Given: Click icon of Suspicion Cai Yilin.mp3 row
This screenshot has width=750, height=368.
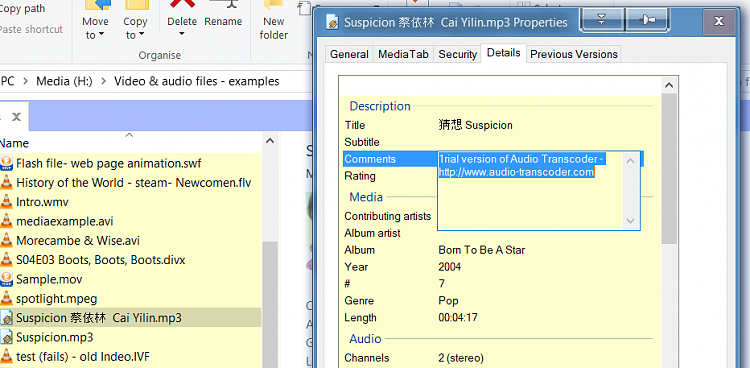Looking at the screenshot, I should point(6,317).
